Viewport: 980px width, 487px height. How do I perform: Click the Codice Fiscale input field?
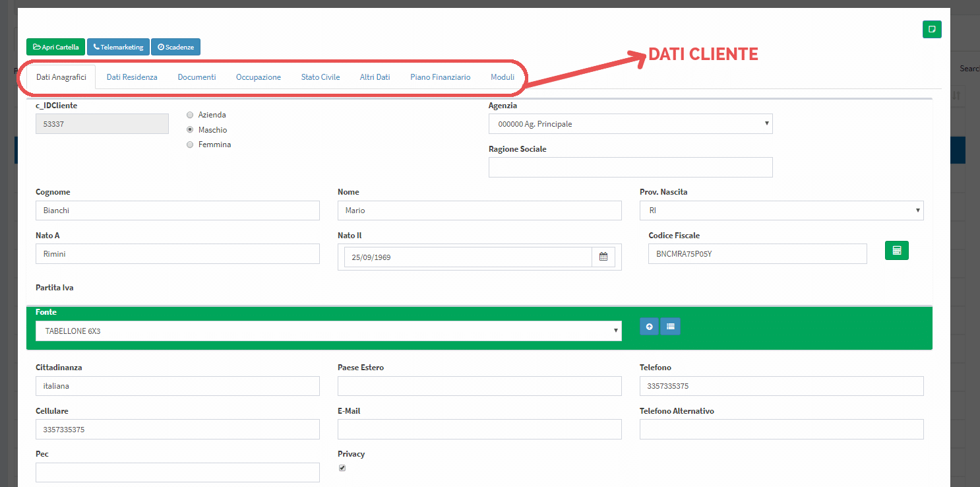tap(758, 254)
